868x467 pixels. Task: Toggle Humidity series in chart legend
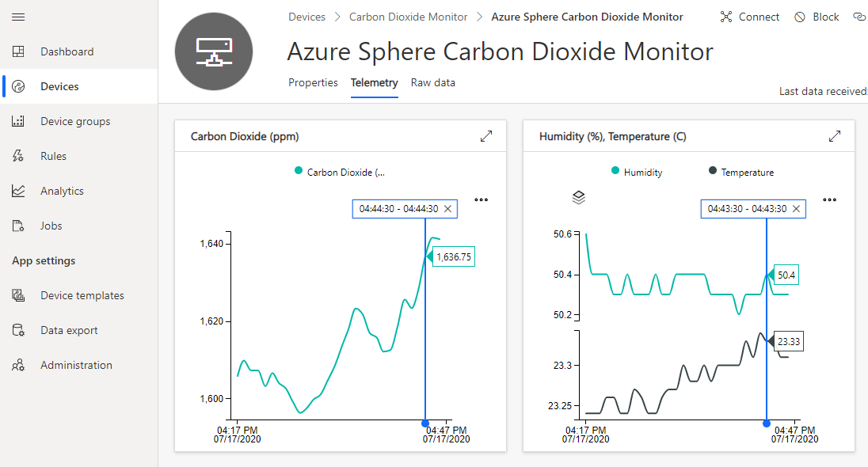tap(637, 172)
